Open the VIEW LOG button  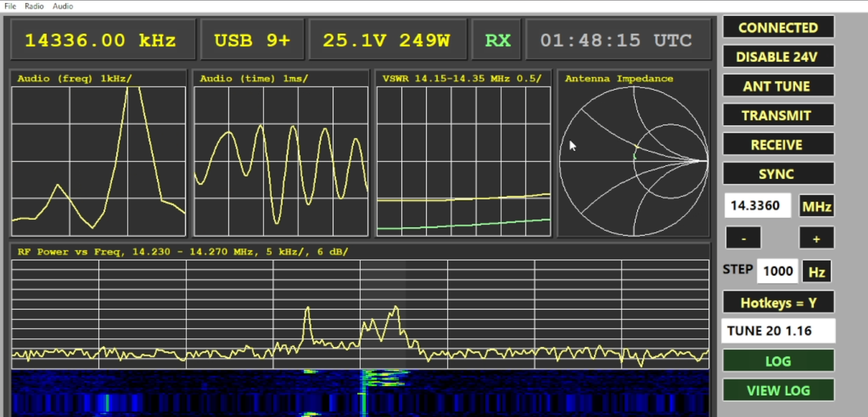(778, 390)
